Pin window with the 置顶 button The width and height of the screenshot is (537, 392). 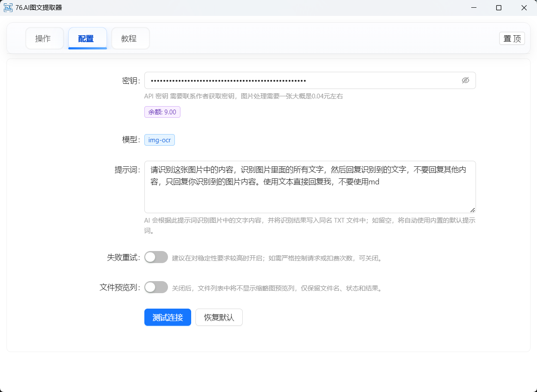(x=512, y=39)
